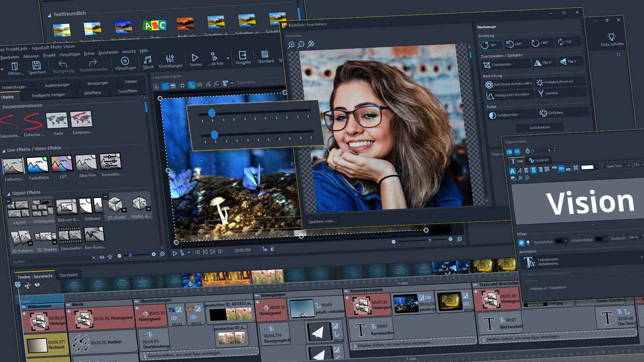Click the upper blue slider handle

[x=211, y=113]
